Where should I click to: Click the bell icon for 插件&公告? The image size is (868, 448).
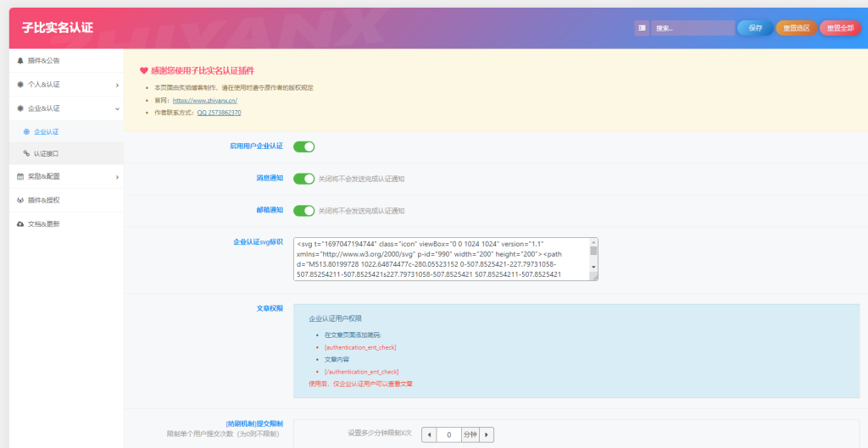(x=20, y=60)
